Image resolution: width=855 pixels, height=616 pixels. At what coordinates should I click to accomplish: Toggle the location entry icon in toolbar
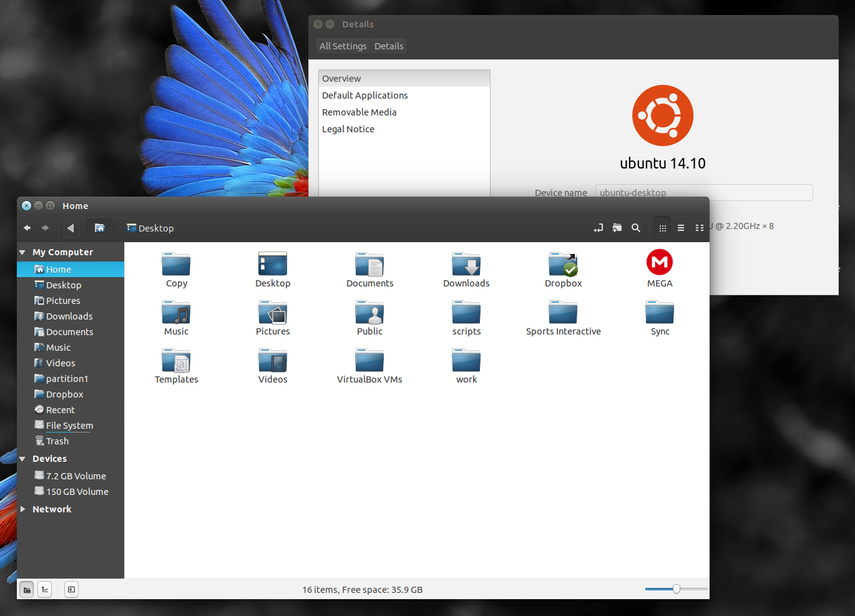pos(598,228)
